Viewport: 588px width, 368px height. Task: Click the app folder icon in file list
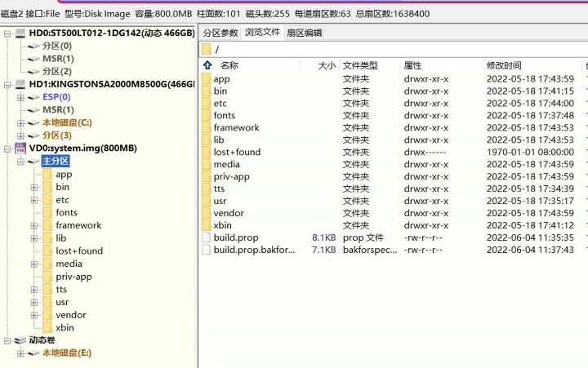pyautogui.click(x=207, y=78)
